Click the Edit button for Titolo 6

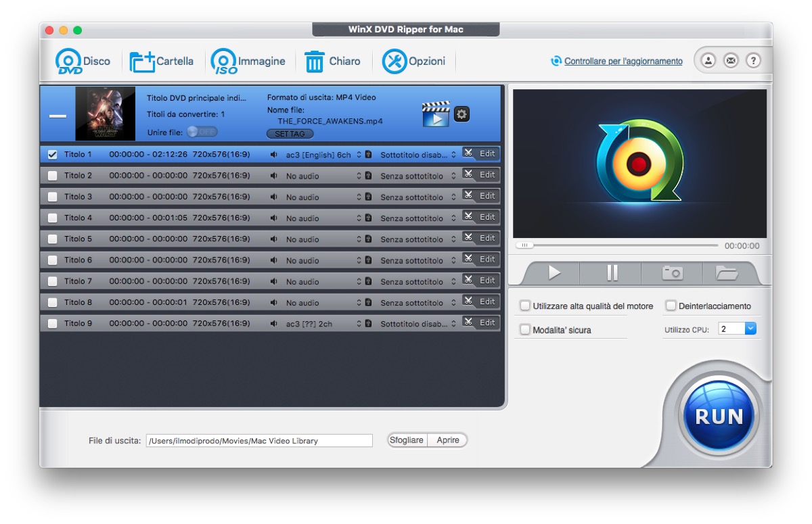(481, 259)
